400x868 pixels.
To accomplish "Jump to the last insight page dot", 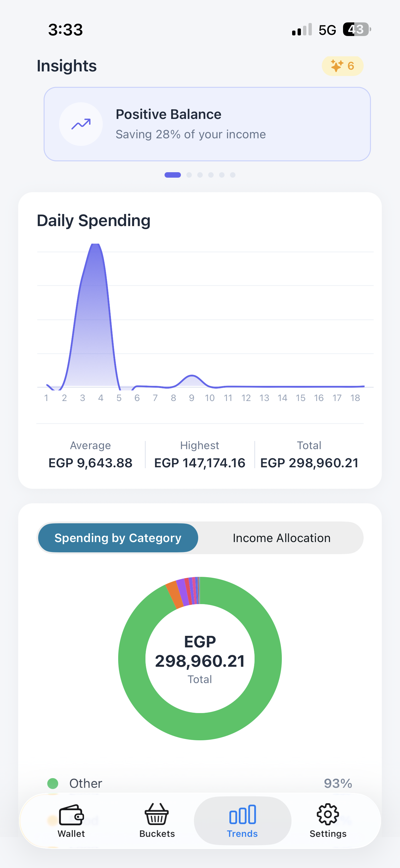I will pyautogui.click(x=233, y=175).
